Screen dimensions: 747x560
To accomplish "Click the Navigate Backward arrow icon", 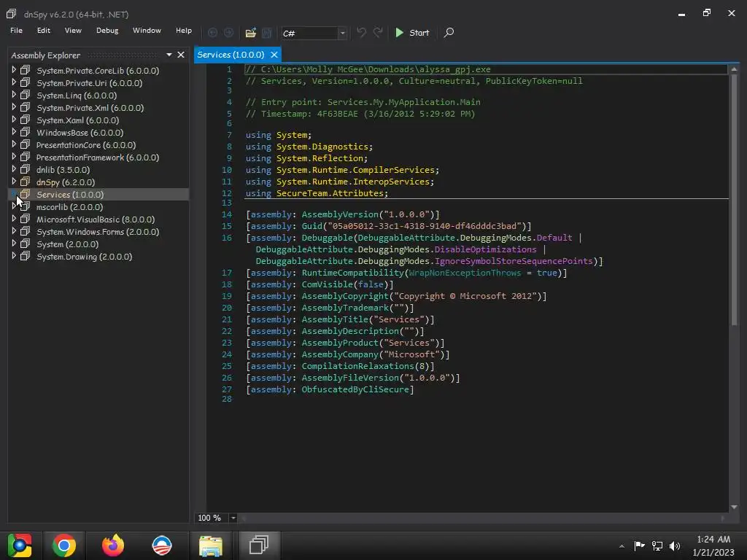I will (x=212, y=32).
